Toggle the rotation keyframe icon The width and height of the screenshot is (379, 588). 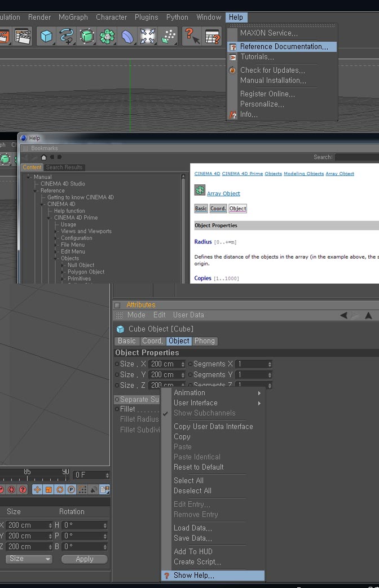pyautogui.click(x=60, y=489)
